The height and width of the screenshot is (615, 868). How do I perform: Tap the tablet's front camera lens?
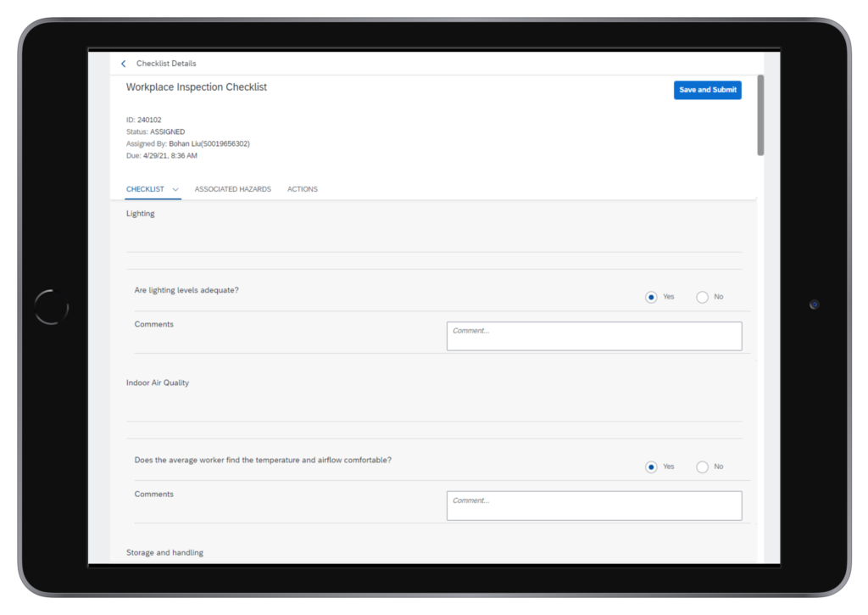(x=814, y=305)
